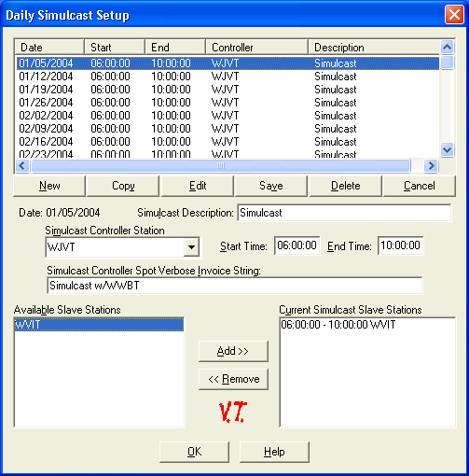Click the list's scroll down arrow

click(447, 149)
